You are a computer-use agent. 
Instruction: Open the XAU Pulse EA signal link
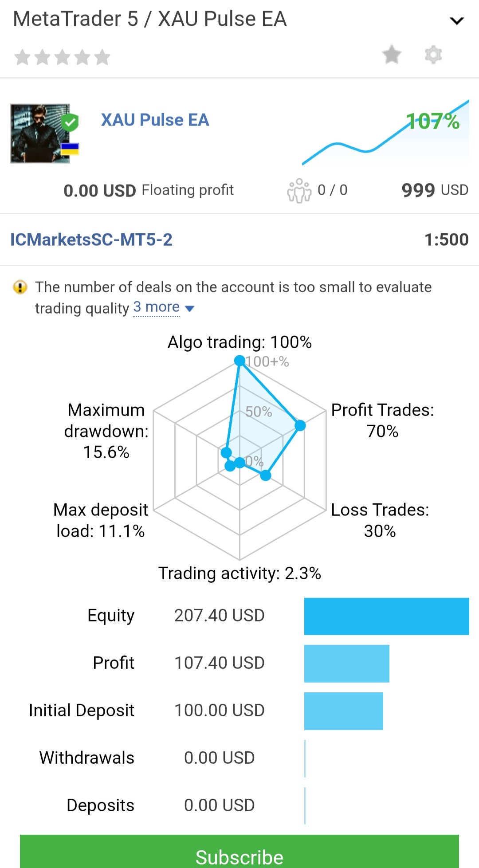tap(155, 120)
